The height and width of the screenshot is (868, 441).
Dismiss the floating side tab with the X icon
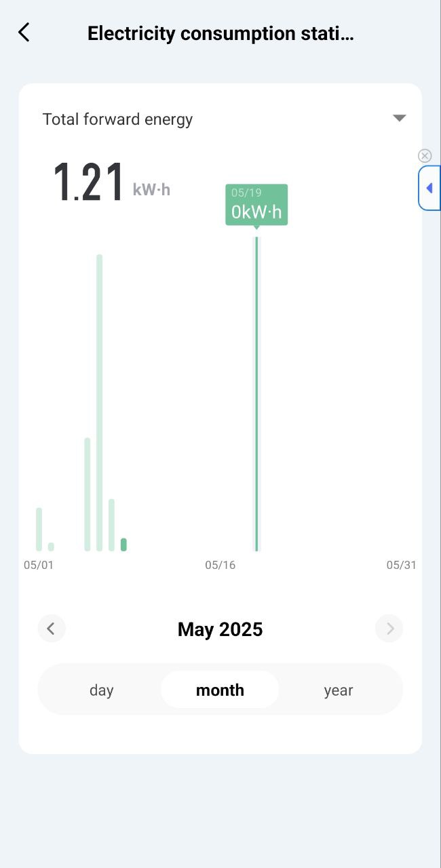point(425,156)
